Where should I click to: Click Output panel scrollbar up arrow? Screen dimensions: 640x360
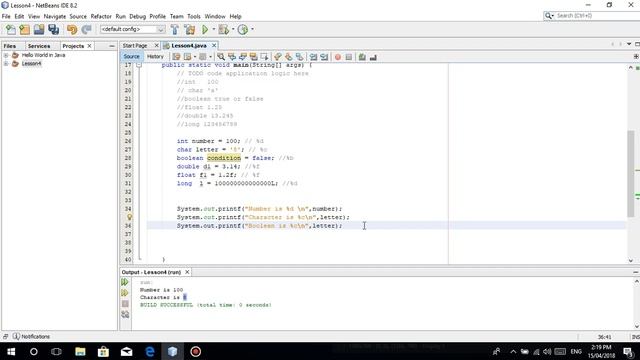pyautogui.click(x=636, y=281)
